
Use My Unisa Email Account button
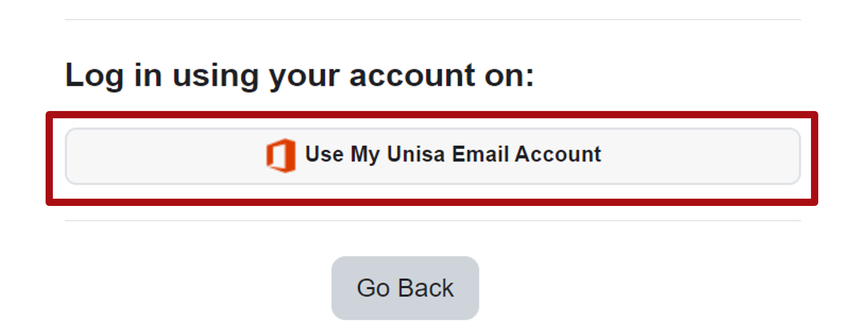pos(433,156)
